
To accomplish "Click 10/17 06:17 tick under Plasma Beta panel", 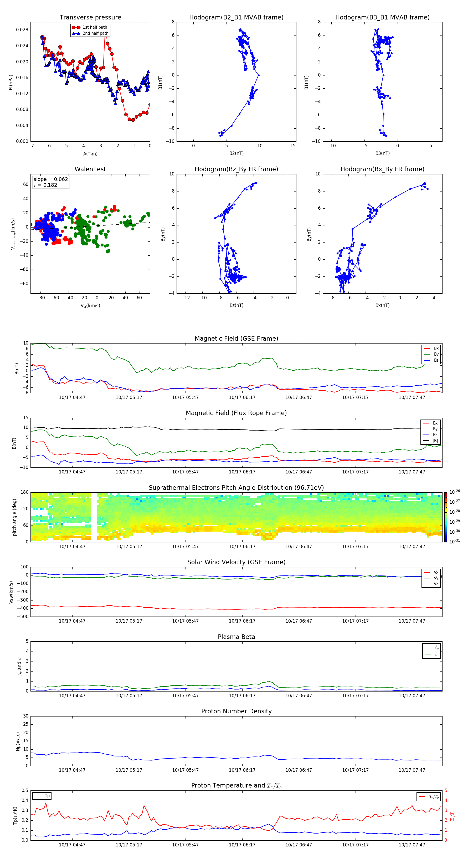I will [242, 696].
